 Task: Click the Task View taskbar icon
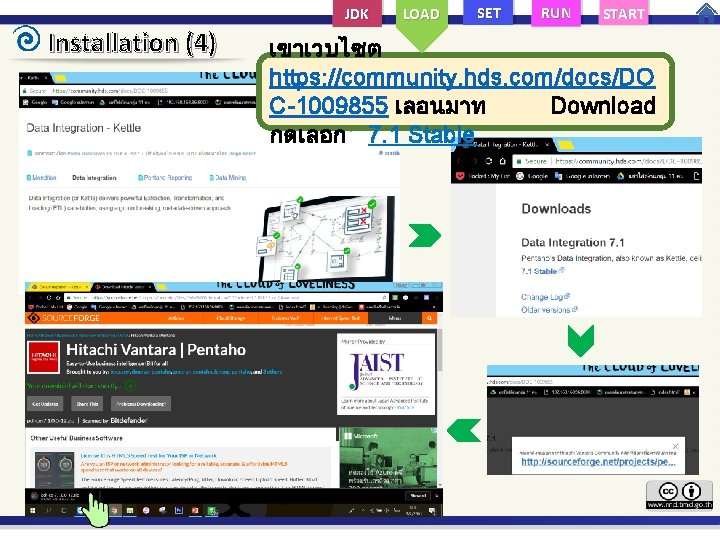[64, 510]
